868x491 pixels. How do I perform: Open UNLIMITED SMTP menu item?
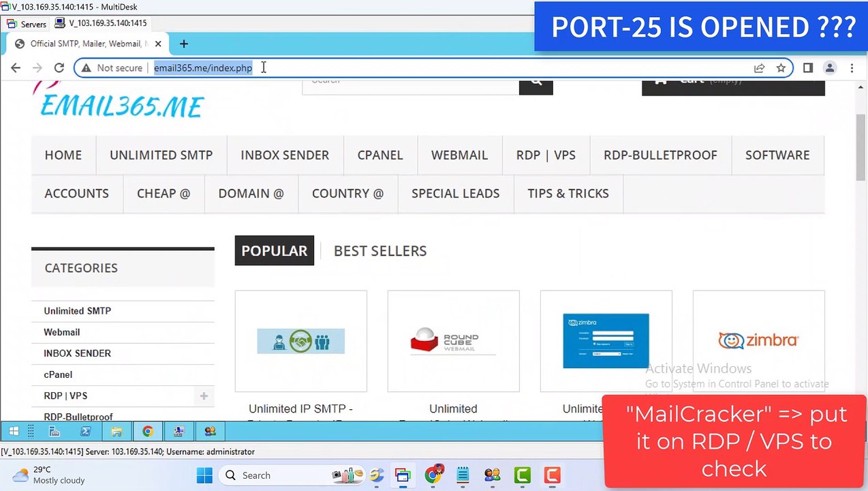click(x=161, y=155)
